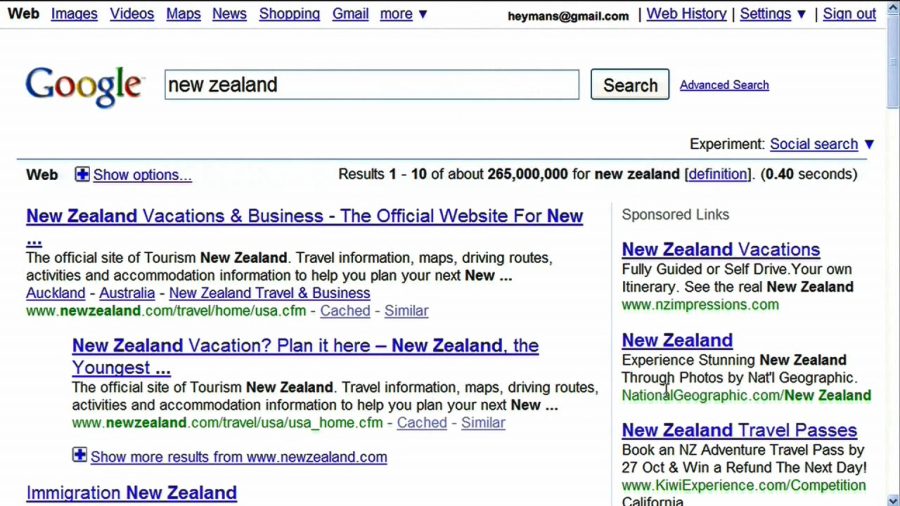Open Web History
Image resolution: width=900 pixels, height=506 pixels.
tap(686, 14)
